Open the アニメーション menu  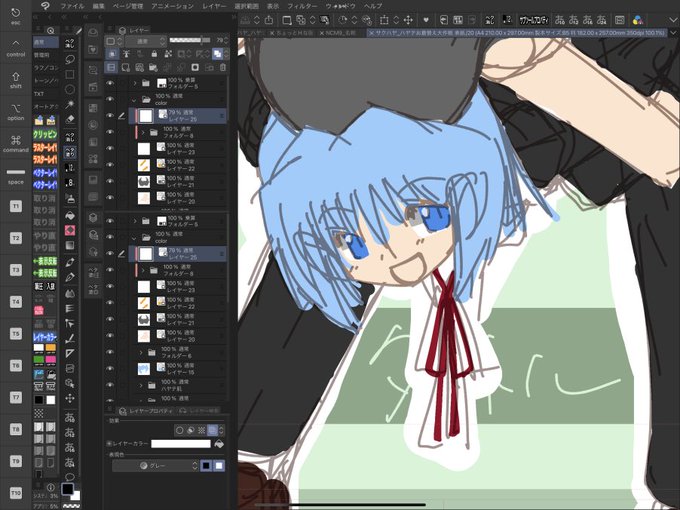click(x=173, y=6)
